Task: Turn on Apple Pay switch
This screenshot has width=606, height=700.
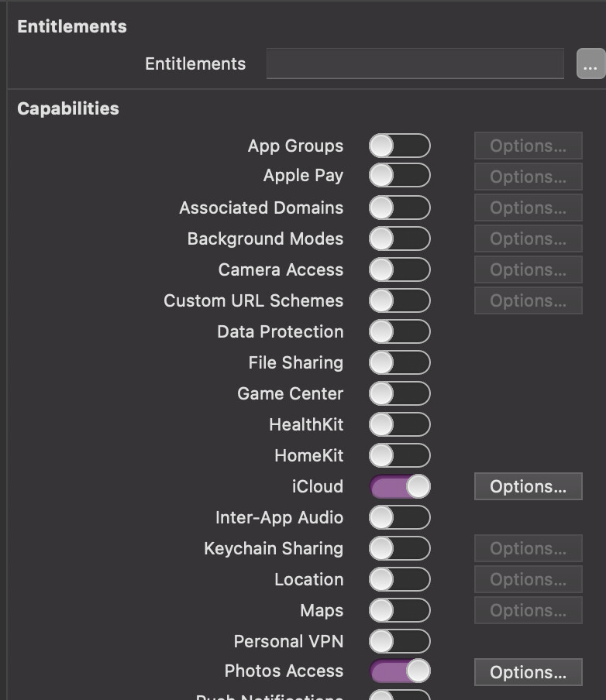Action: click(399, 176)
